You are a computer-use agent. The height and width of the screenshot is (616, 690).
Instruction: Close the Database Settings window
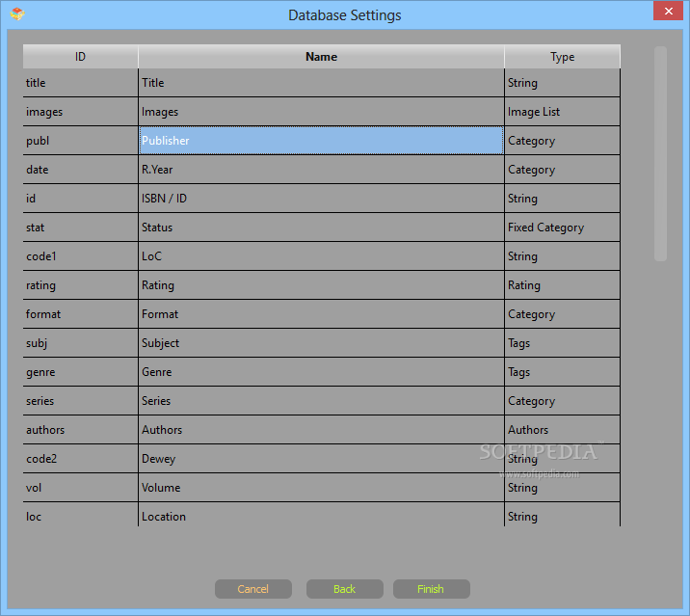[x=668, y=11]
